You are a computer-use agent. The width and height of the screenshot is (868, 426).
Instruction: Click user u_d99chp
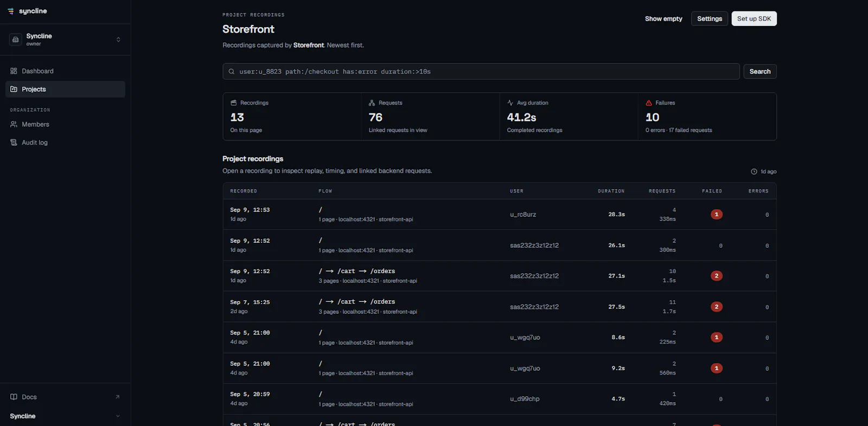pos(525,399)
